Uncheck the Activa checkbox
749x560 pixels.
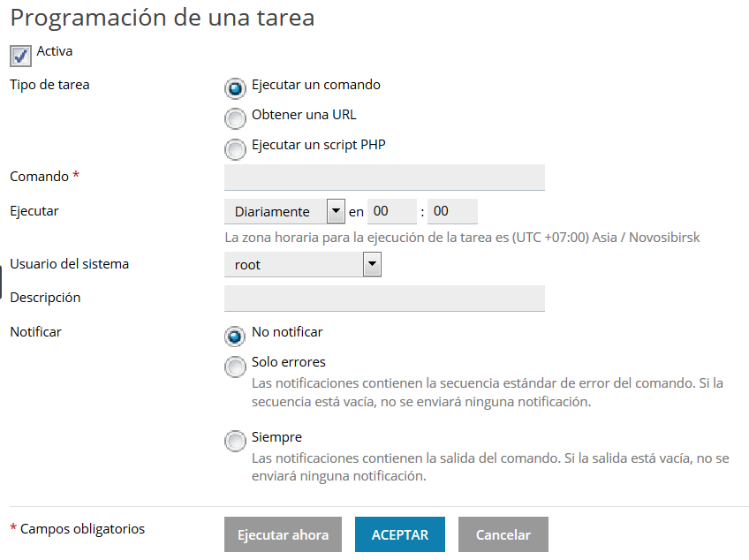tap(20, 56)
